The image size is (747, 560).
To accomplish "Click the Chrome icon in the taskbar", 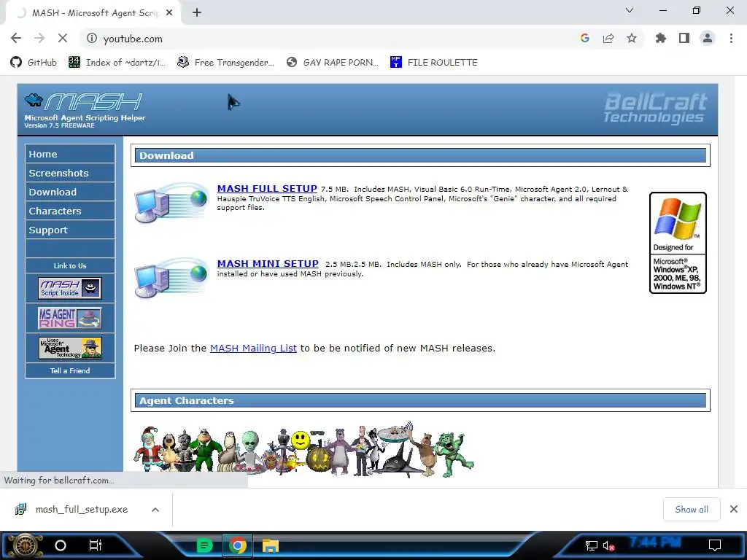I will point(238,545).
